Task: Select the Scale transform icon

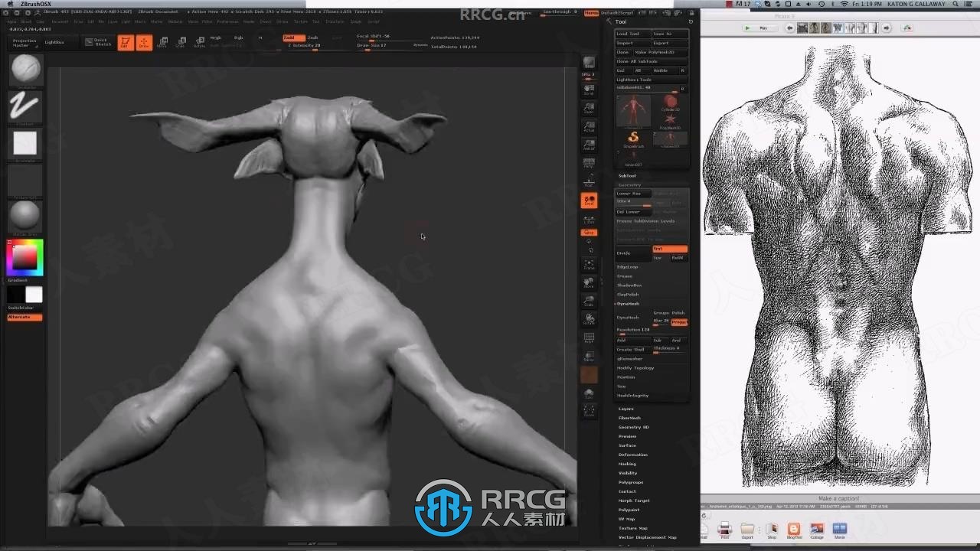Action: [x=181, y=43]
